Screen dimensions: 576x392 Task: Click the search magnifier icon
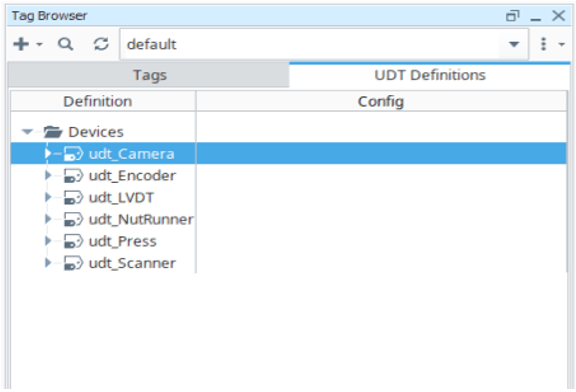pos(65,44)
